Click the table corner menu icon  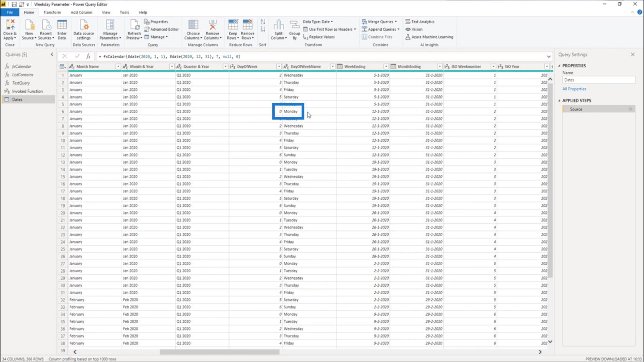tap(62, 67)
